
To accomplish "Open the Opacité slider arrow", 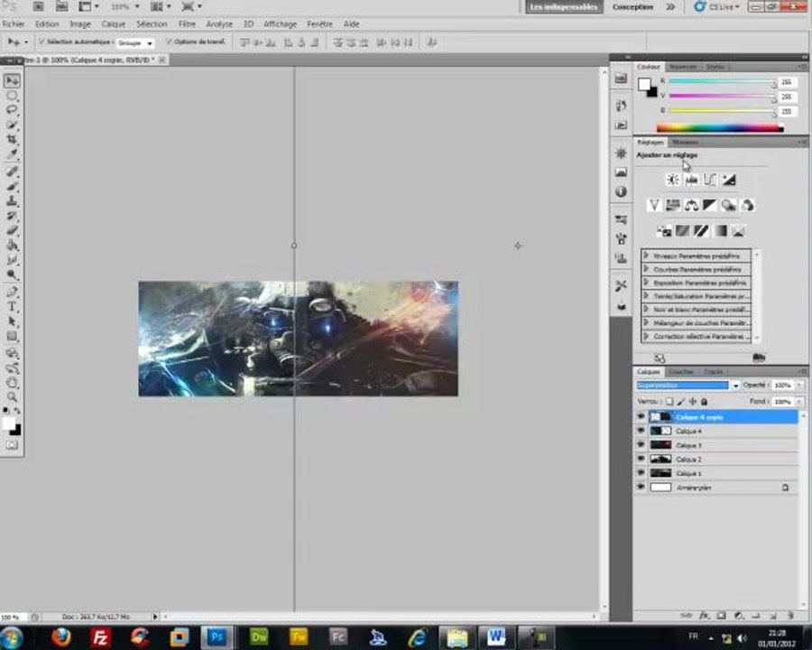I will point(800,385).
